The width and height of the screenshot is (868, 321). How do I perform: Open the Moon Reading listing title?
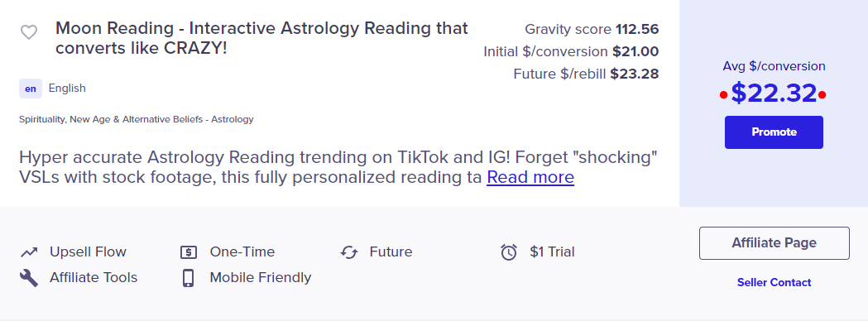261,37
